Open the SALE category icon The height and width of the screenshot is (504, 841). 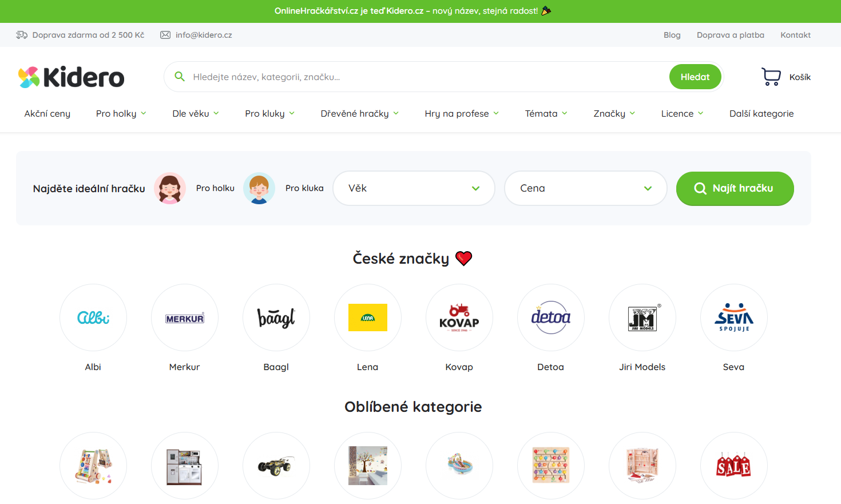[734, 466]
